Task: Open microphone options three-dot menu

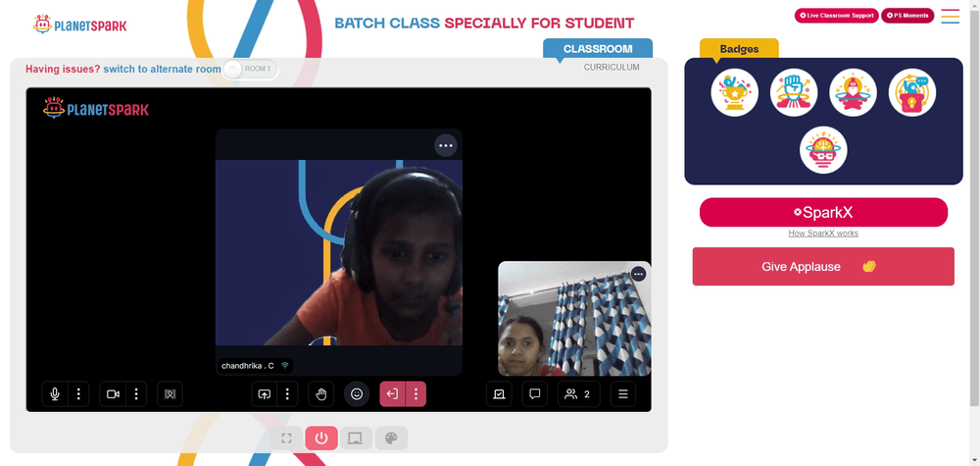Action: pyautogui.click(x=78, y=394)
